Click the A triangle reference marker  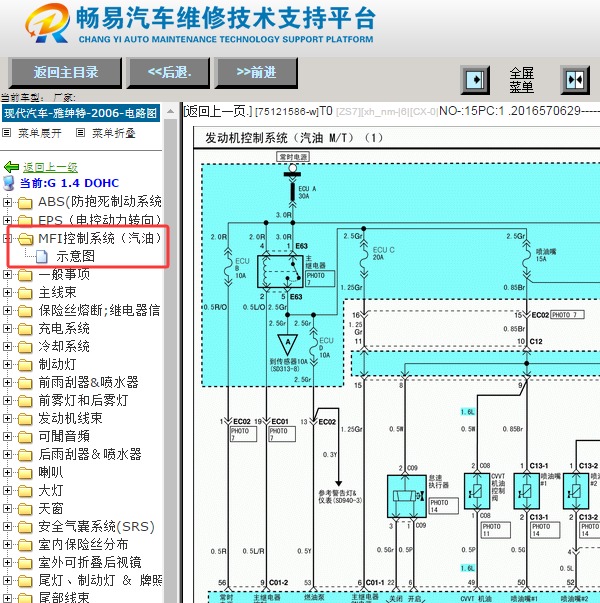coord(287,344)
